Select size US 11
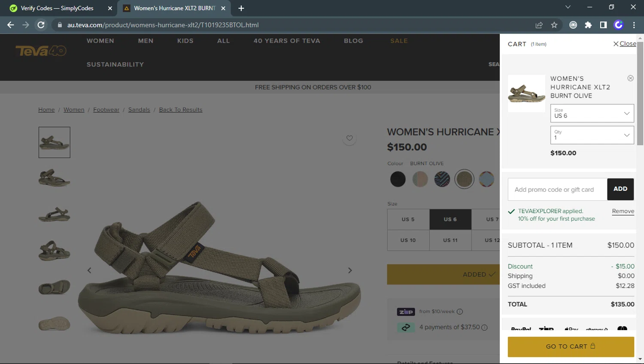This screenshot has width=644, height=364. (x=450, y=240)
